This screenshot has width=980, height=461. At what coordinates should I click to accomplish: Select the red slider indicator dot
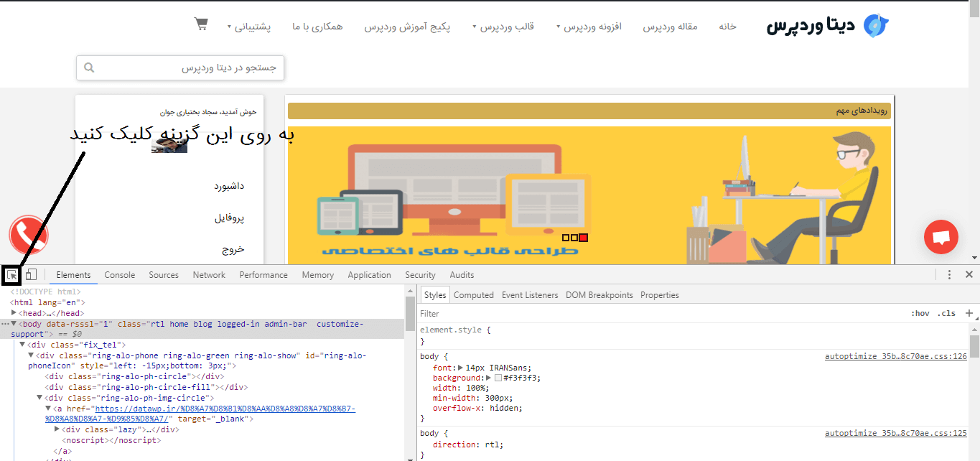(x=584, y=238)
